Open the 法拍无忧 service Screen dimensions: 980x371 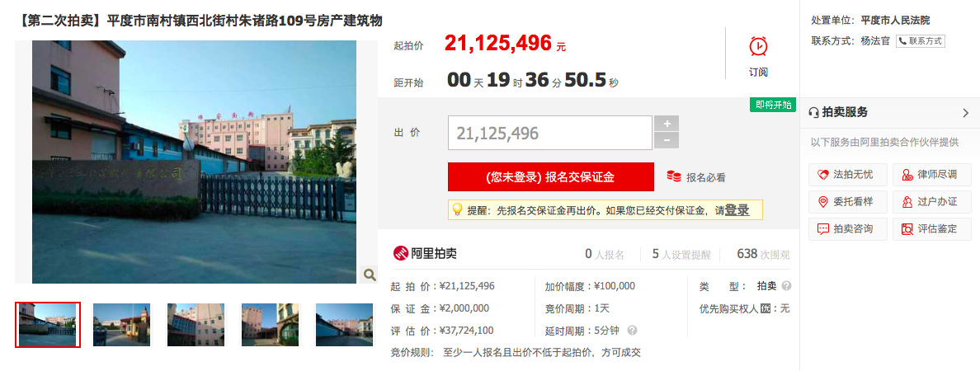(x=849, y=175)
